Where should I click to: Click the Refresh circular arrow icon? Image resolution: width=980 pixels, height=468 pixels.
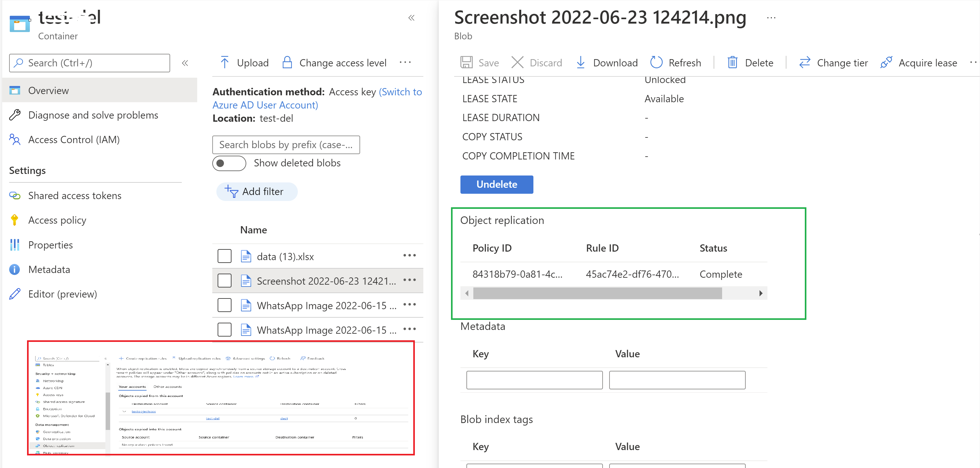coord(656,62)
